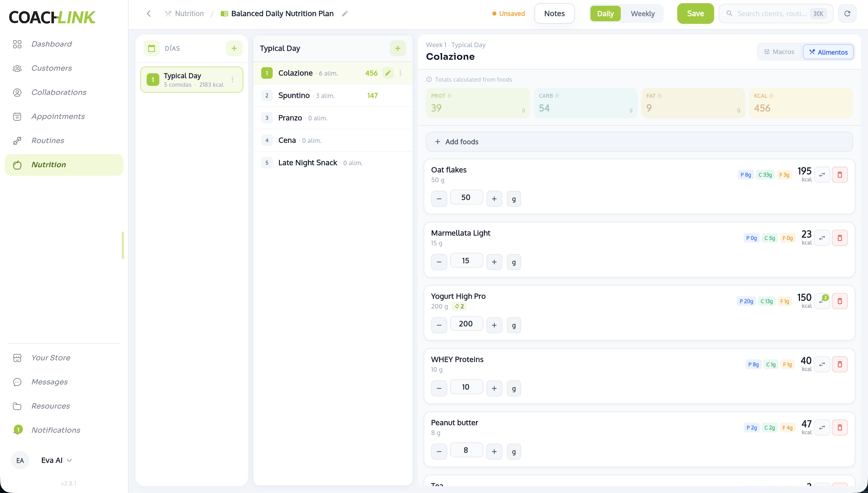This screenshot has height=493, width=868.
Task: Increase Yogurt High Pro quantity
Action: pos(494,325)
